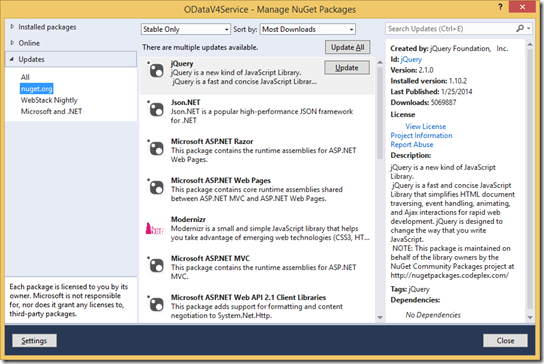
Task: Select the Microsoft ASP.NET Web Pages title
Action: click(220, 180)
